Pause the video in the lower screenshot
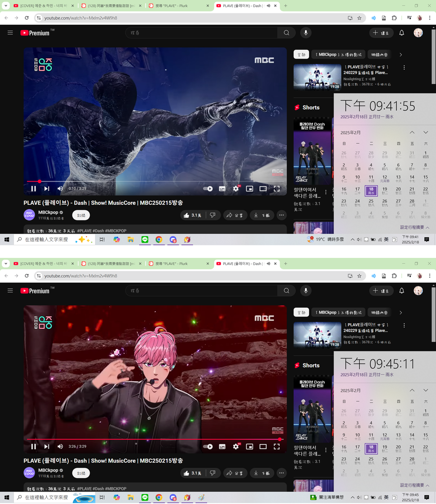Image resolution: width=436 pixels, height=504 pixels. [33, 446]
